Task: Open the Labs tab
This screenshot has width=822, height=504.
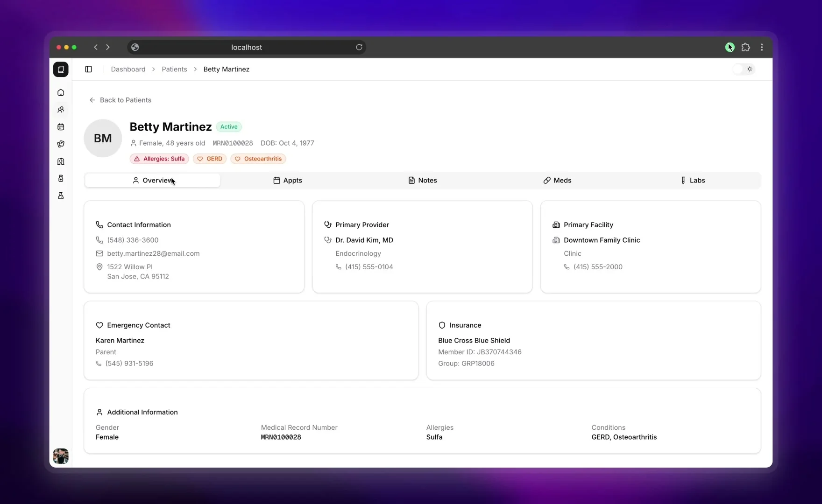Action: [x=693, y=180]
